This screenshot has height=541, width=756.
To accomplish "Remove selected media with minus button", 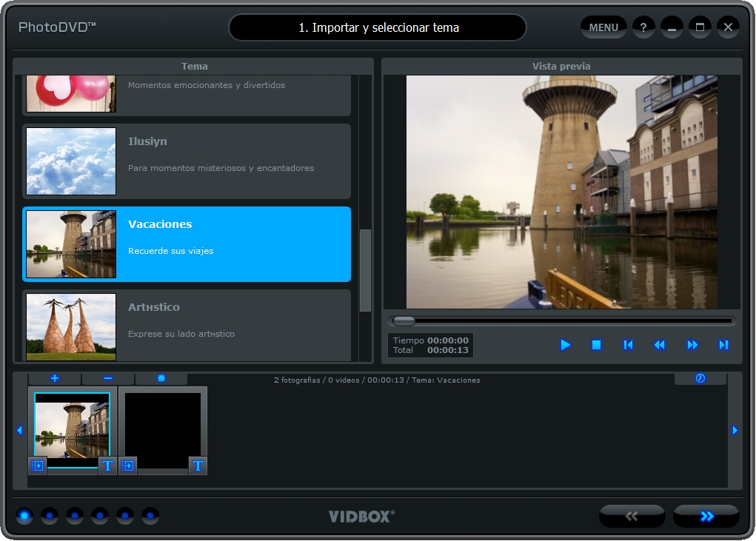I will click(x=108, y=378).
